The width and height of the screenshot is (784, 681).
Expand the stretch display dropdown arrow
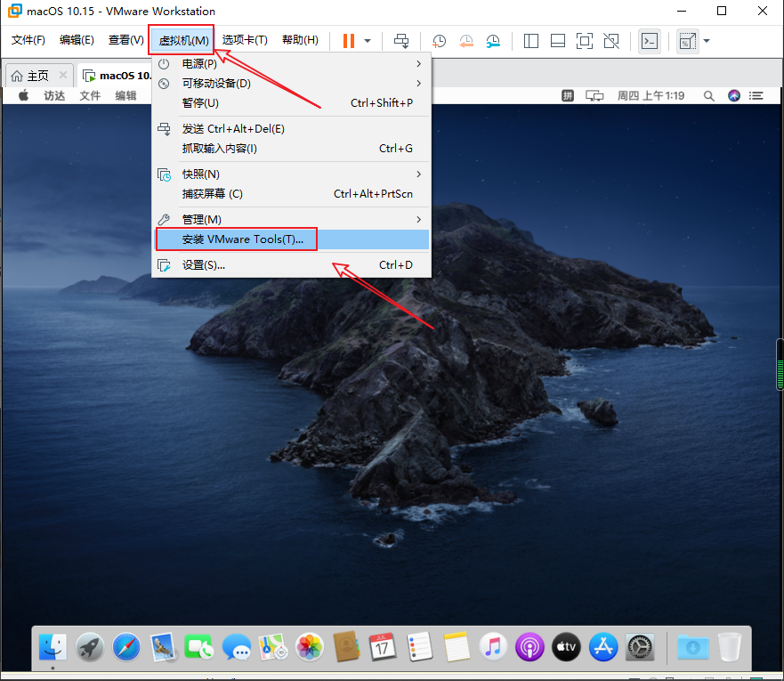707,41
